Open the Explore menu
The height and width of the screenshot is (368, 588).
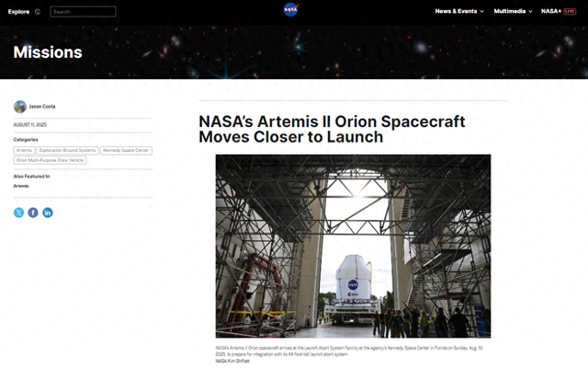[x=18, y=12]
